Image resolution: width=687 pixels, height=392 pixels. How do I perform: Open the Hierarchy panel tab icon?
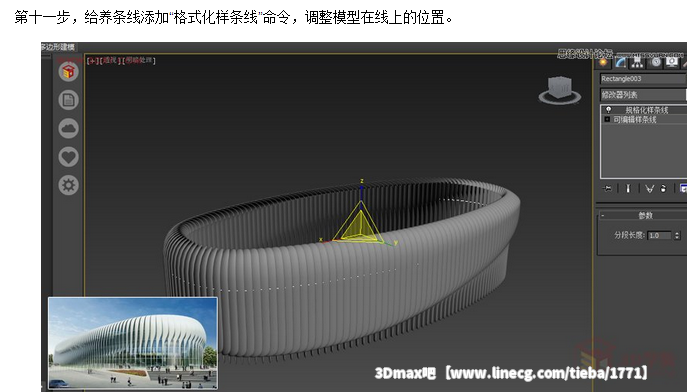pyautogui.click(x=637, y=62)
